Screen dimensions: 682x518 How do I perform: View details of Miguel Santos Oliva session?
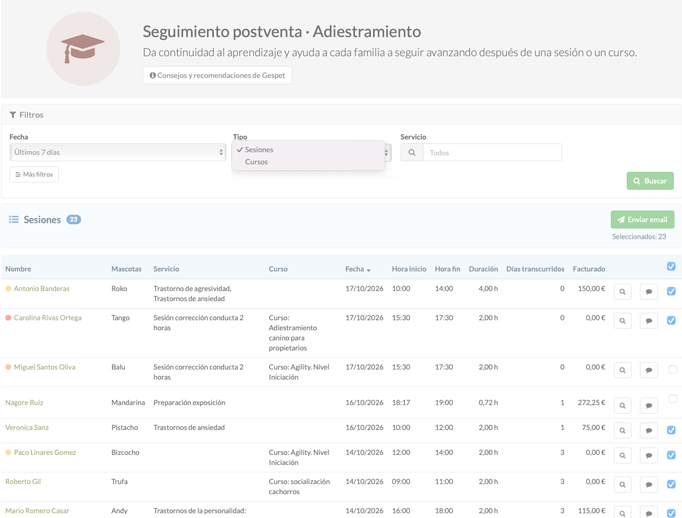click(x=622, y=370)
